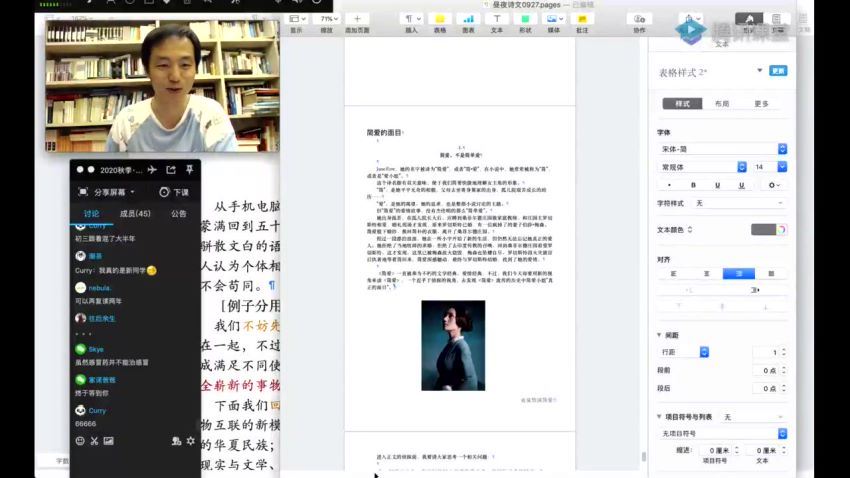
Task: Adjust the Before Paragraph (段前) stepper
Action: tap(783, 371)
